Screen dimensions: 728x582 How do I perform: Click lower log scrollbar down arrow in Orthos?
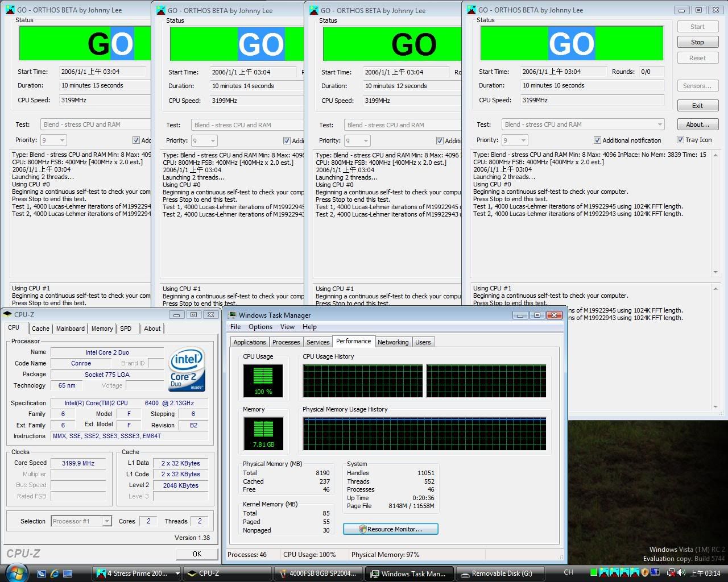[x=715, y=407]
